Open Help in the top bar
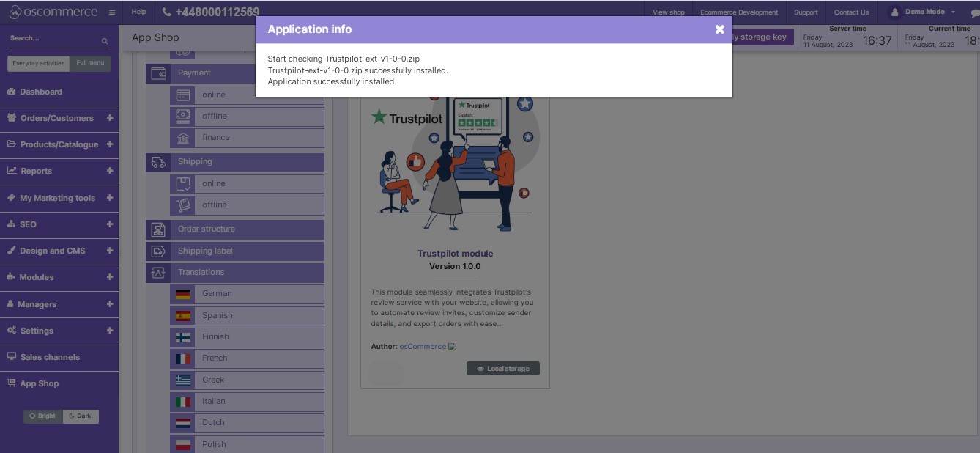980x453 pixels. (x=138, y=12)
